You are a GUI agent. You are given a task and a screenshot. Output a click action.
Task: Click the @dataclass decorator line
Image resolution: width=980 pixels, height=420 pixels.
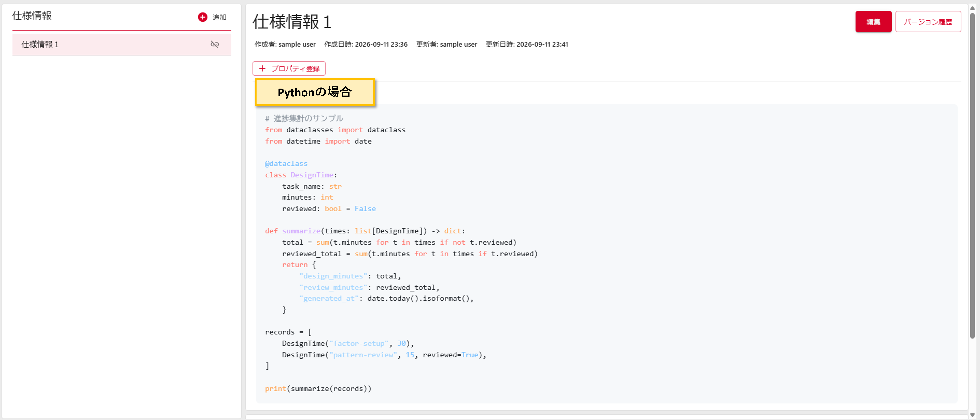tap(286, 164)
